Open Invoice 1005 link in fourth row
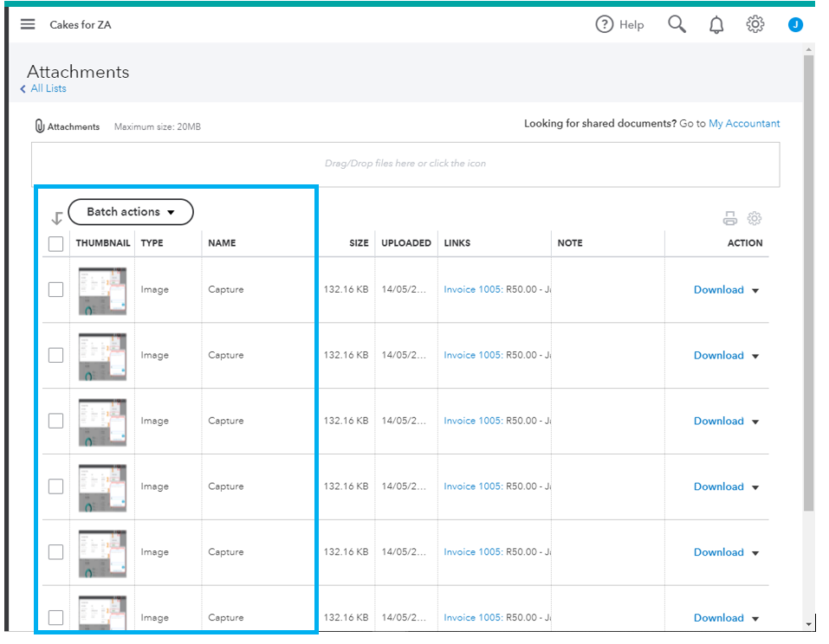This screenshot has width=829, height=644. pos(473,486)
